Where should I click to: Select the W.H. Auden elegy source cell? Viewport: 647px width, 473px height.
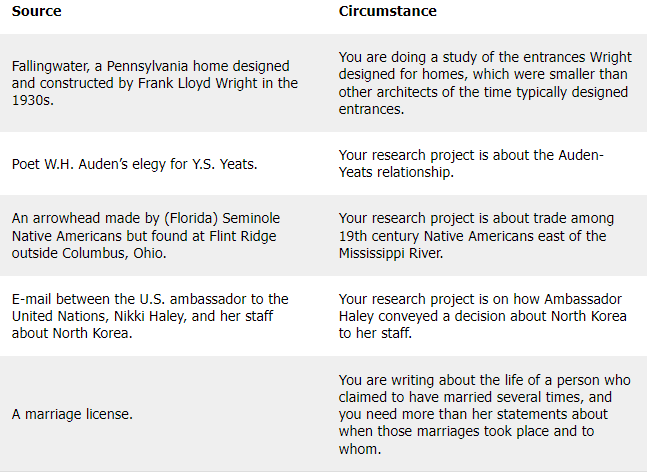coord(134,164)
